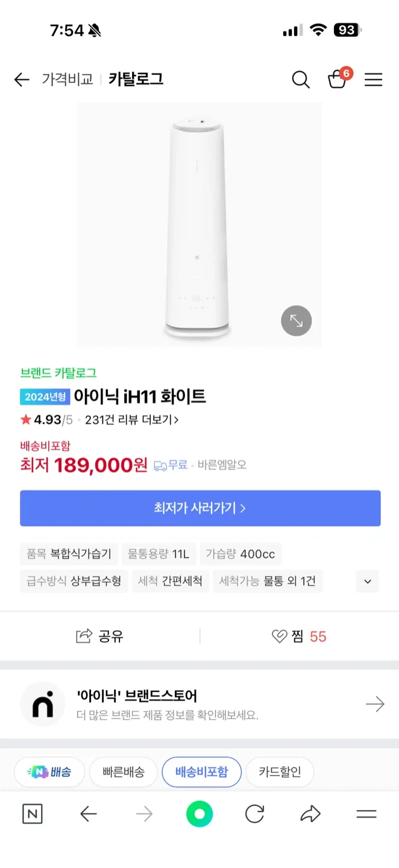The width and height of the screenshot is (399, 868).
Task: Share the page via bottom share arrow
Action: tap(310, 814)
